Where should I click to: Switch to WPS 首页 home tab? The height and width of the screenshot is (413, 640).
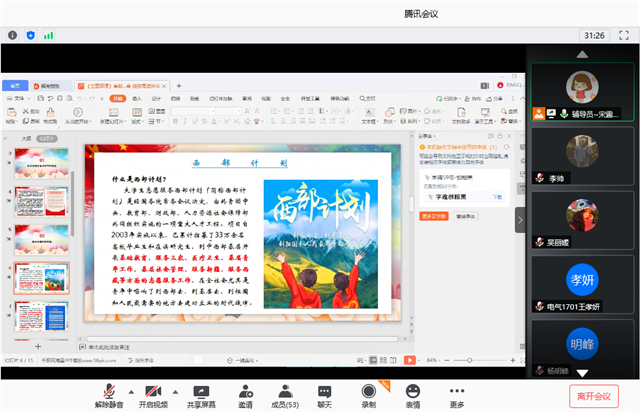pyautogui.click(x=15, y=86)
